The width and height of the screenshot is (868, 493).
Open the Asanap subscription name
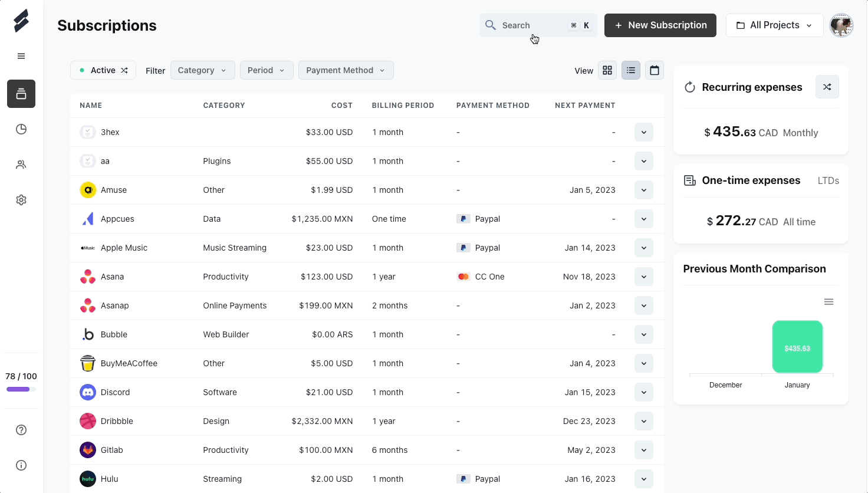(115, 305)
